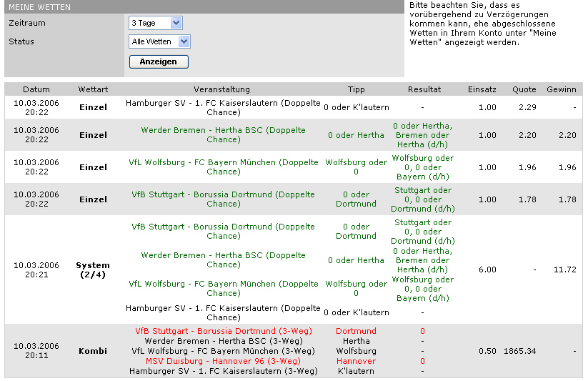Click the MEINE WETTEN panel title
Viewport: 588px width, 381px height.
pyautogui.click(x=39, y=7)
